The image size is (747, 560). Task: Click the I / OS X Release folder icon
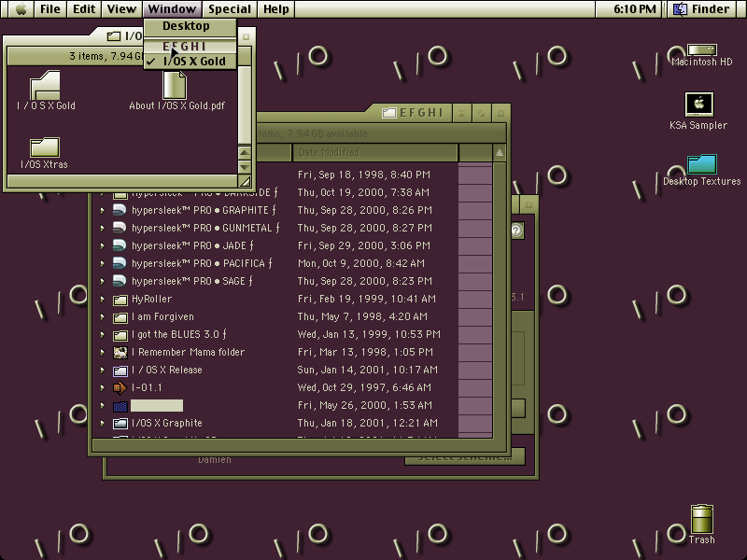point(120,371)
